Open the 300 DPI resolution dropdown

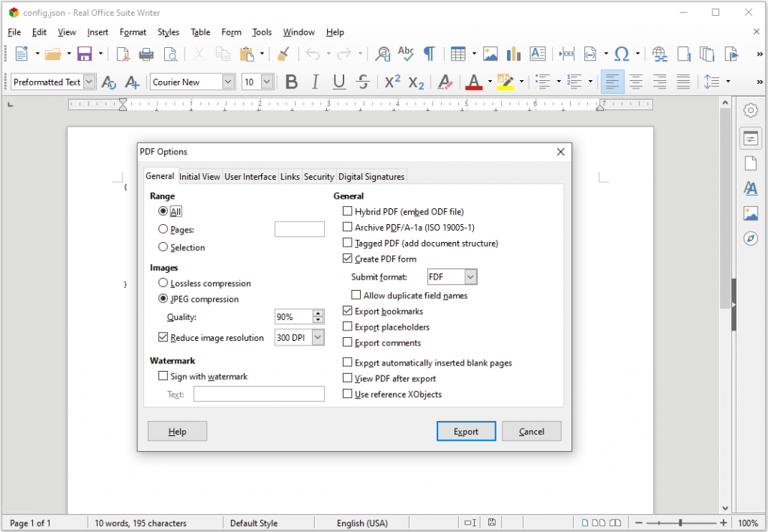317,338
